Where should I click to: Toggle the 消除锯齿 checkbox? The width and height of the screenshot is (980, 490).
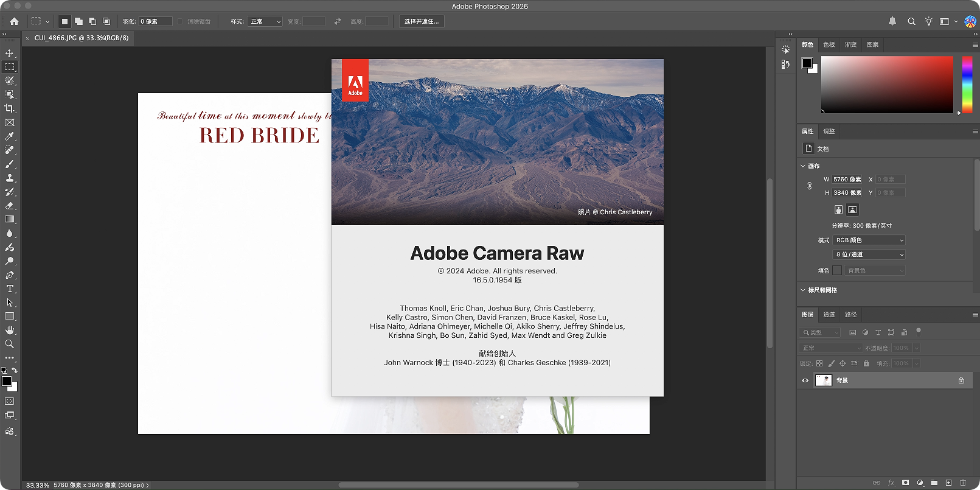point(179,21)
